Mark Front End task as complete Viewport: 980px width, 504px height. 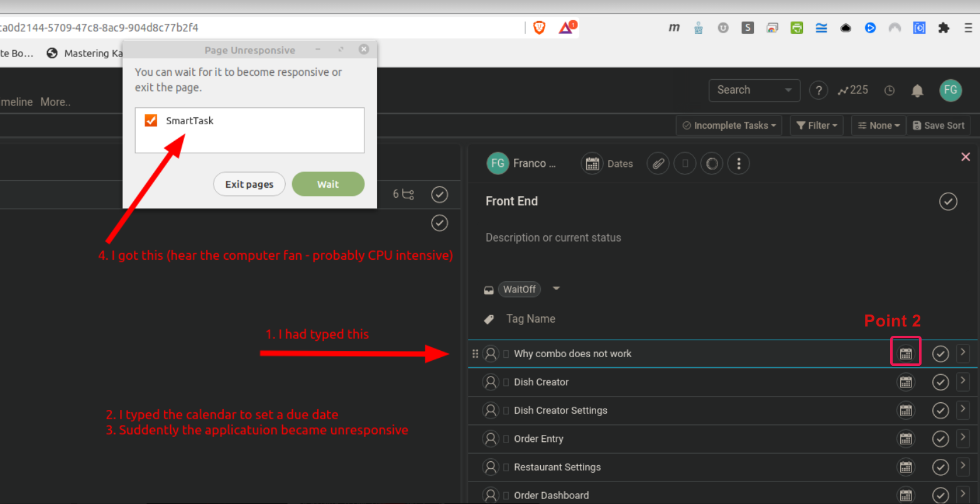click(x=948, y=201)
